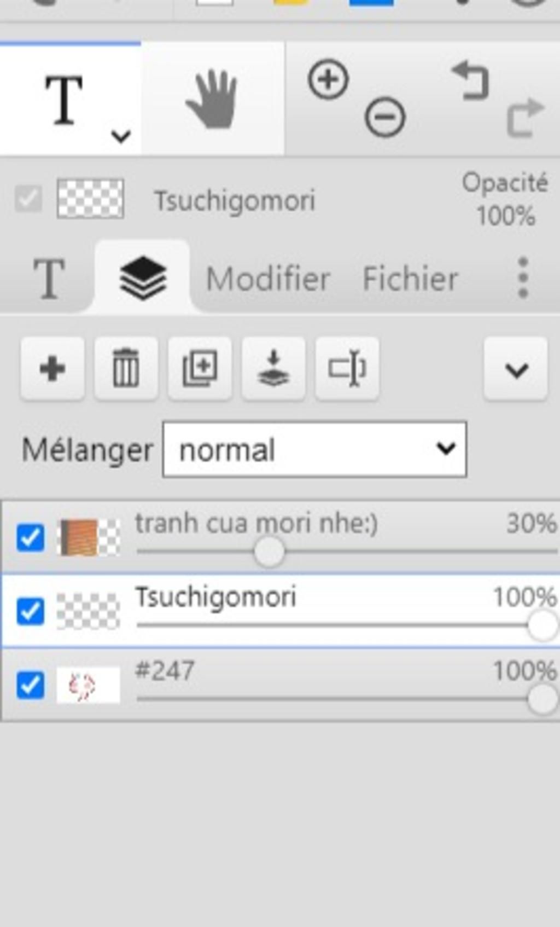Undo the last action
Viewport: 560px width, 927px height.
470,81
